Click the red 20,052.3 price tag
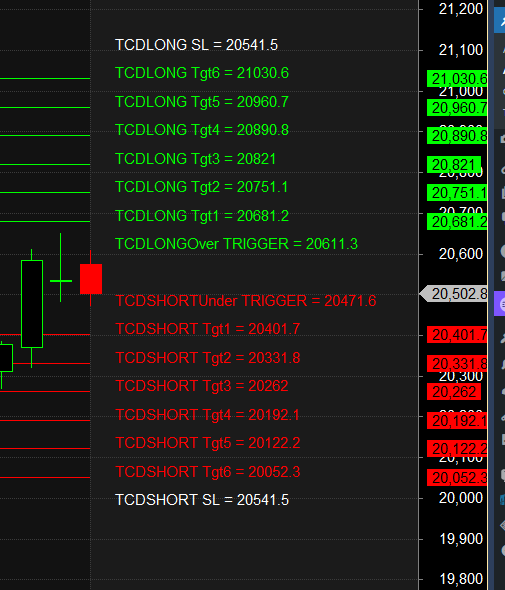This screenshot has height=590, width=505. coord(457,477)
